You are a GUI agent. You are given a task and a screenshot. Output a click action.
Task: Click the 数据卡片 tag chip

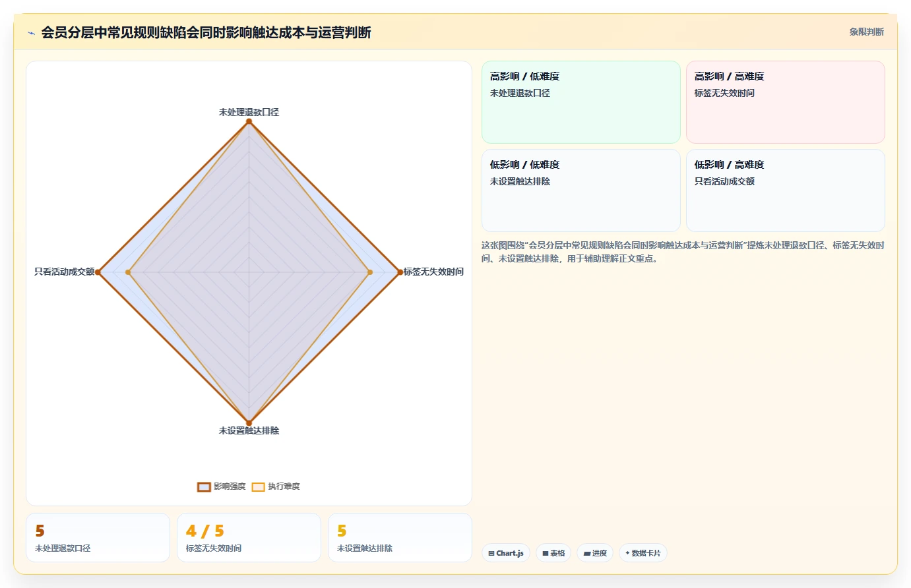tap(643, 553)
